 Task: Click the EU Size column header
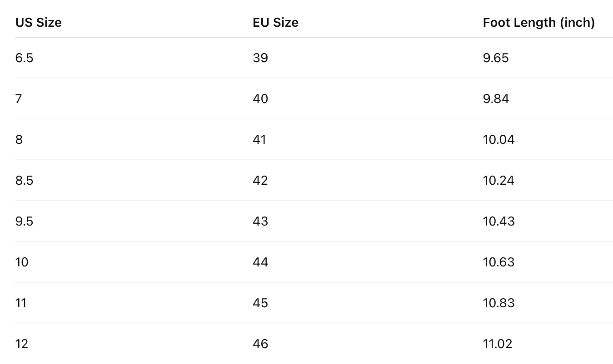(x=275, y=22)
